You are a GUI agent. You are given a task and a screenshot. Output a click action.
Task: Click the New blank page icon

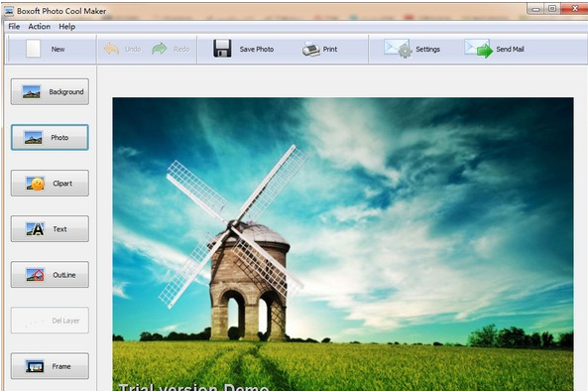33,49
